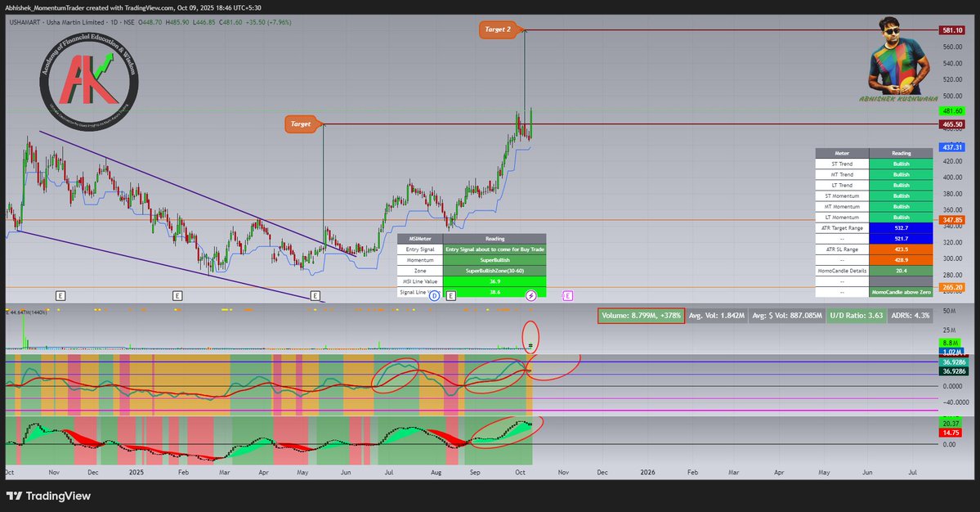Click the ATR Target Range value 532.7
Screen dimensions: 980x512
[x=901, y=228]
